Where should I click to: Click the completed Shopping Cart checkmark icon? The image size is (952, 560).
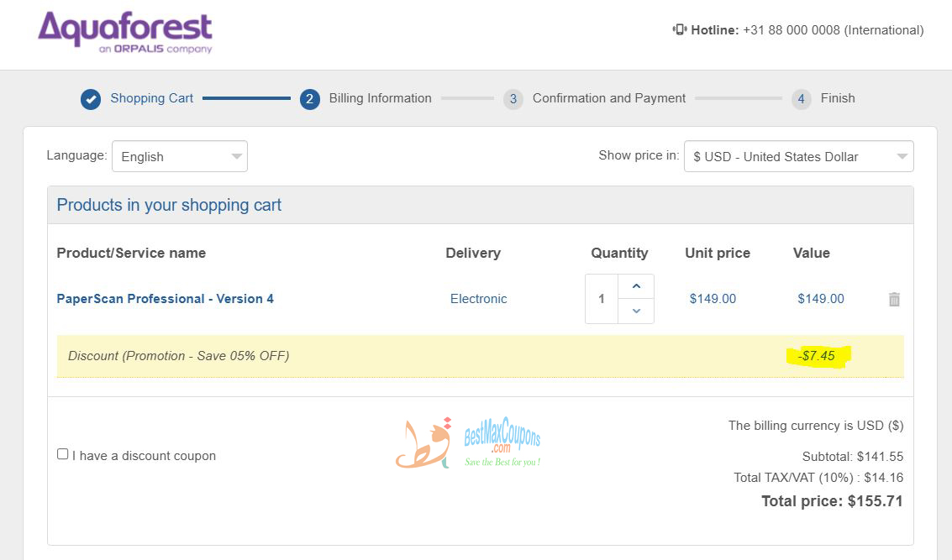click(91, 98)
